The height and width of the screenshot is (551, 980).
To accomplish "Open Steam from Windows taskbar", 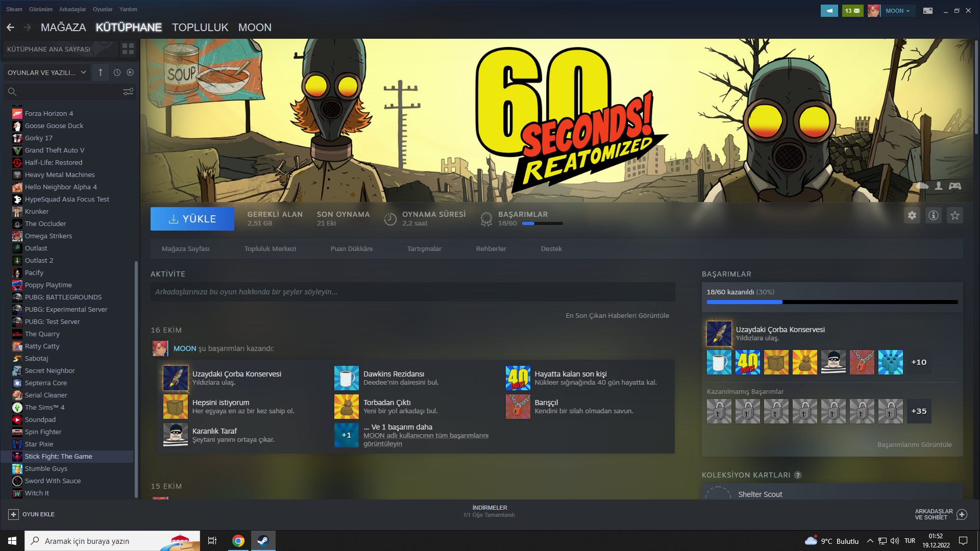I will pyautogui.click(x=263, y=541).
